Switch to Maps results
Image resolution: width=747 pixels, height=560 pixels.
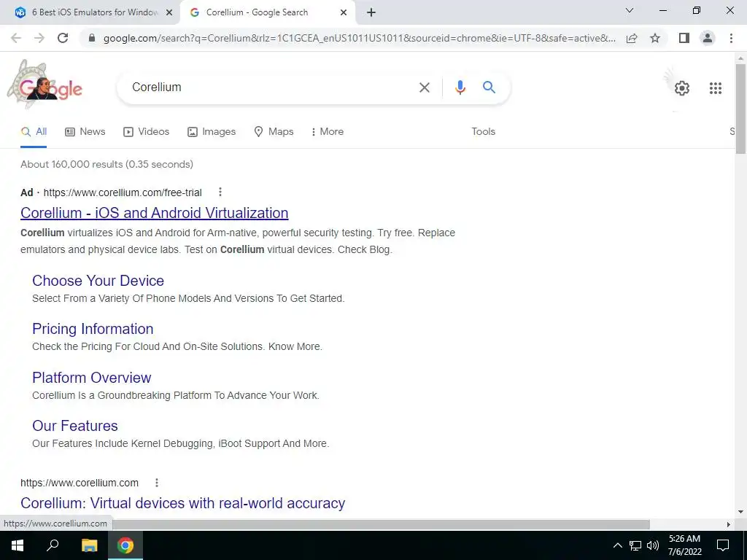tap(274, 132)
